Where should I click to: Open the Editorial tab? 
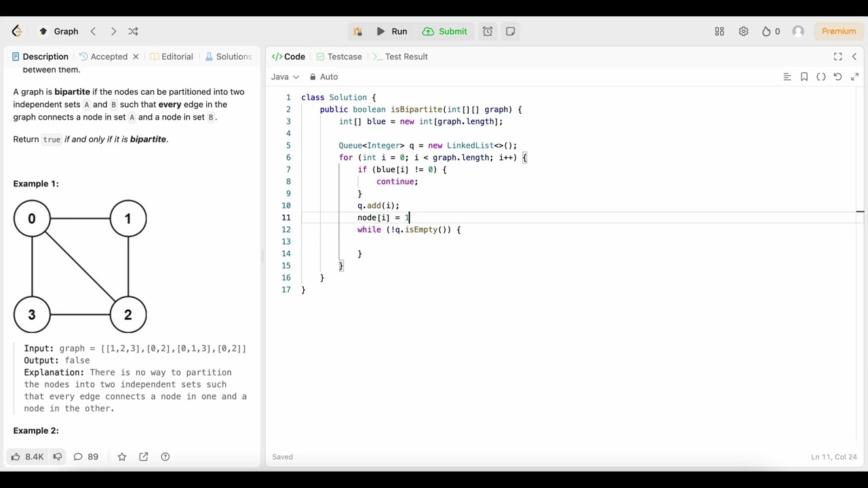172,56
